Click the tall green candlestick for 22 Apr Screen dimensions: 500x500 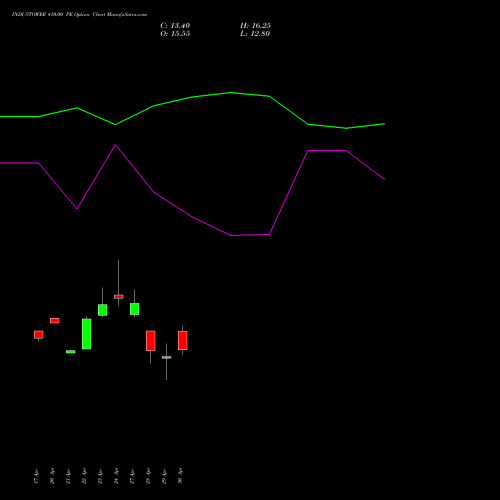pos(87,334)
